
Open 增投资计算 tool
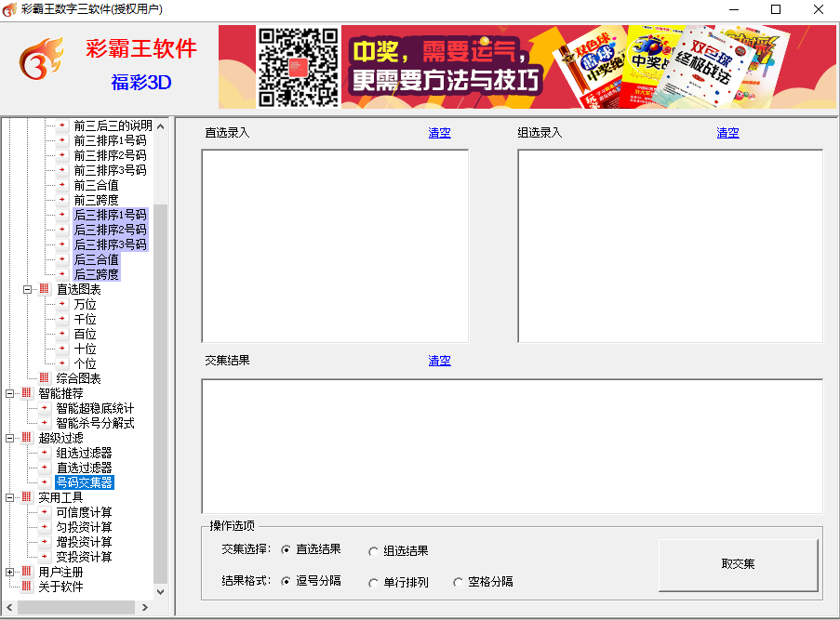[x=84, y=542]
